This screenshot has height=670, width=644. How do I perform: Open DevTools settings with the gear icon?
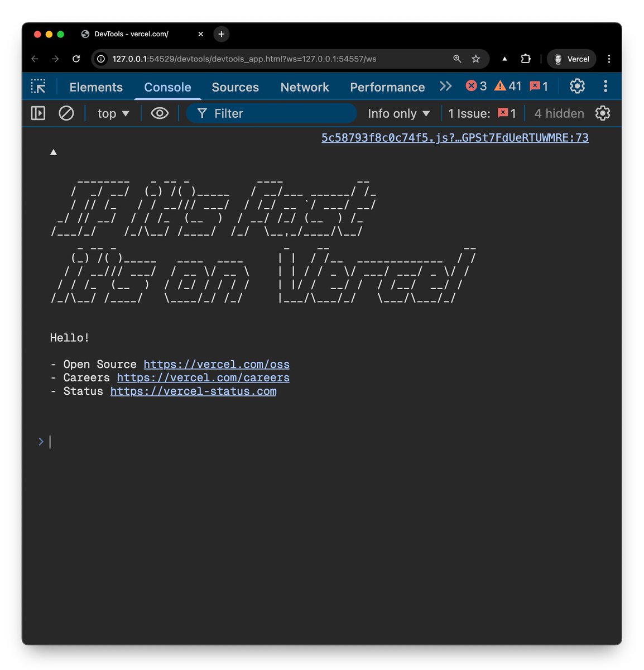[577, 86]
